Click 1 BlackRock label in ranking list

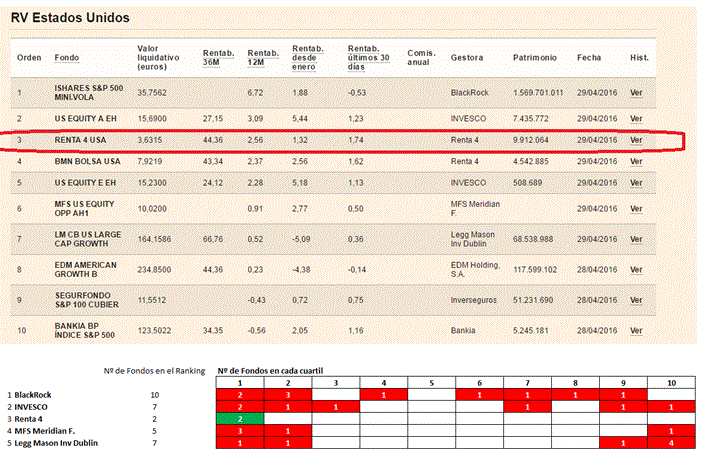coord(29,395)
